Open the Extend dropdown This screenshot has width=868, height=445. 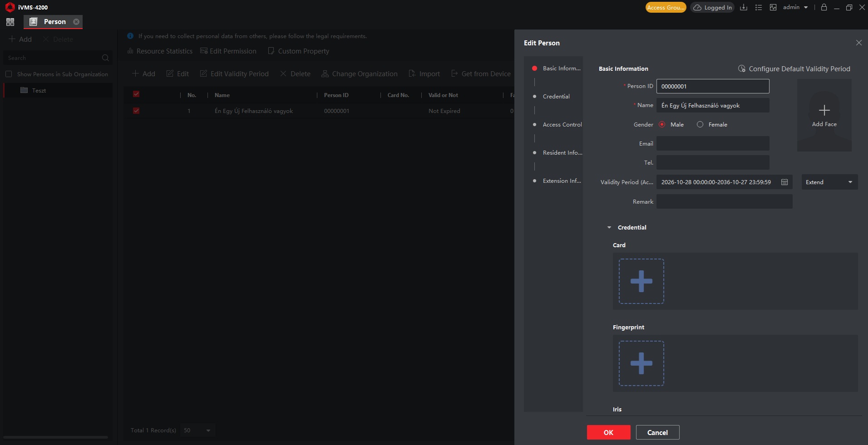pos(829,182)
